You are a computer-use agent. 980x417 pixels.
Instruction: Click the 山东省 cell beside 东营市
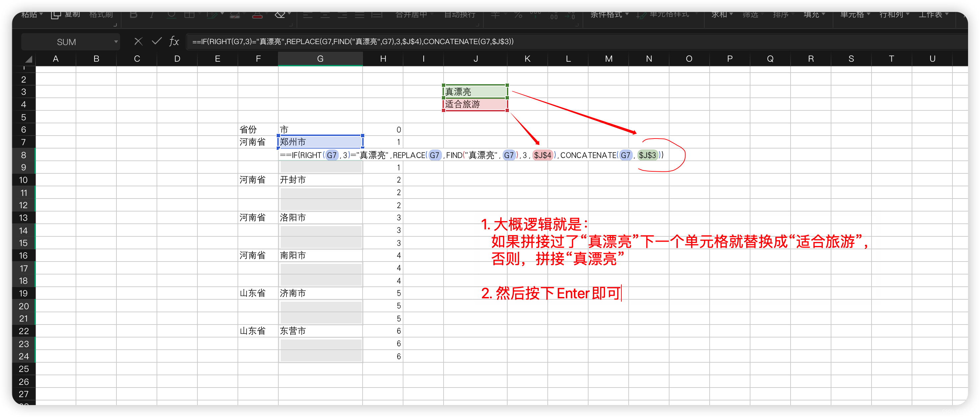(x=258, y=331)
